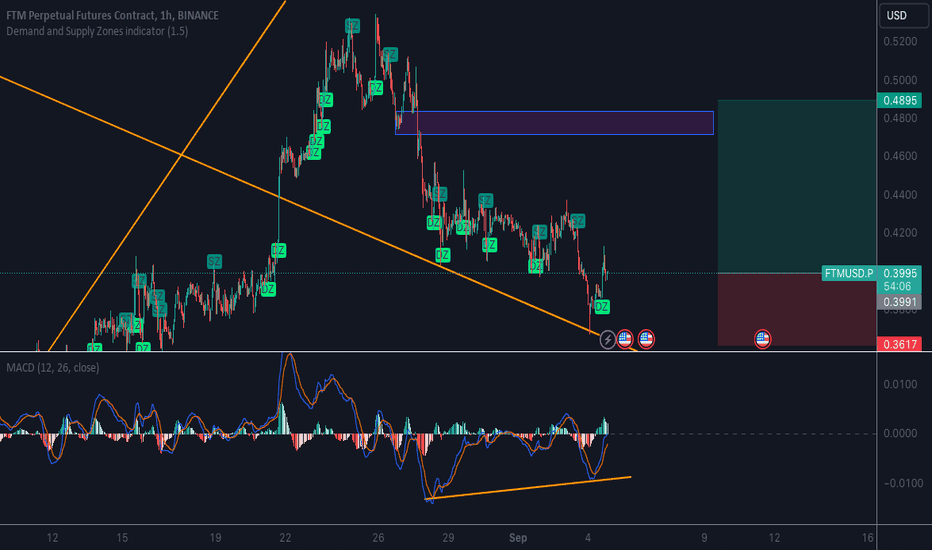Click the 0.4600 price axis label
This screenshot has width=932, height=550.
(x=900, y=156)
